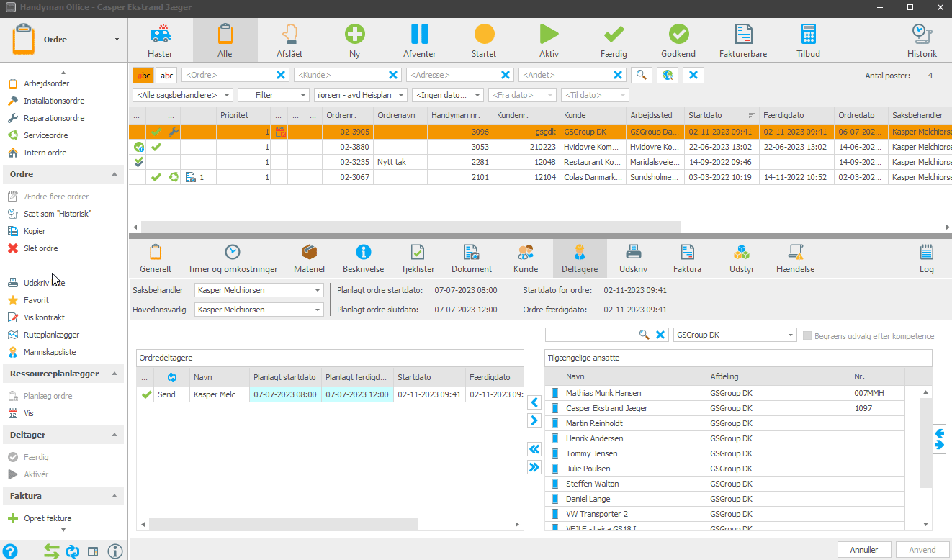Open the Filter dropdown

coord(274,95)
